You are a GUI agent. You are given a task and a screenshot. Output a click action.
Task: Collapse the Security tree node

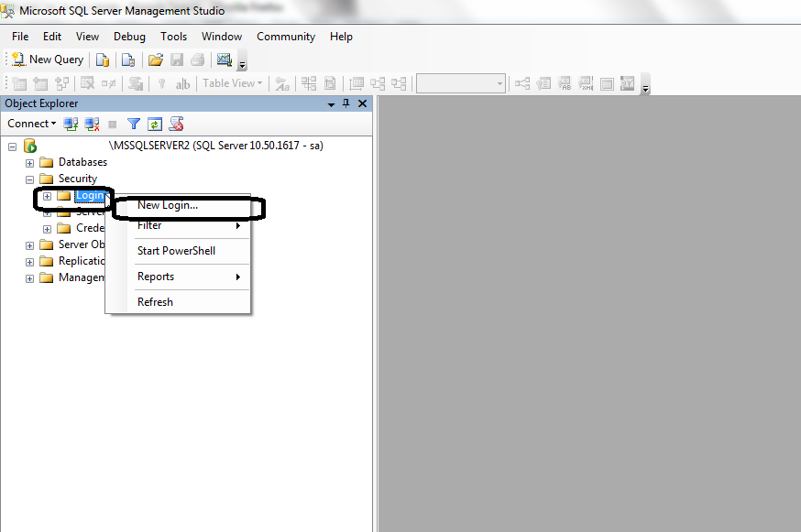tap(28, 178)
